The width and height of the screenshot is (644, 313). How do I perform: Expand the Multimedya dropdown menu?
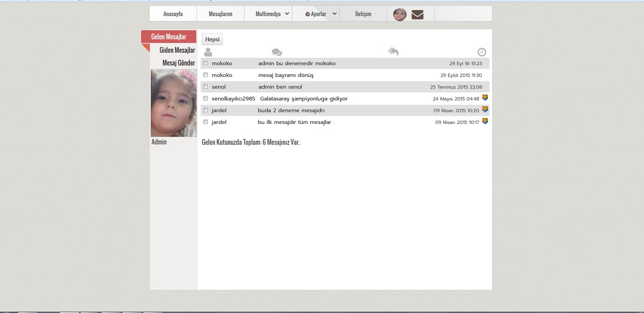coord(273,14)
